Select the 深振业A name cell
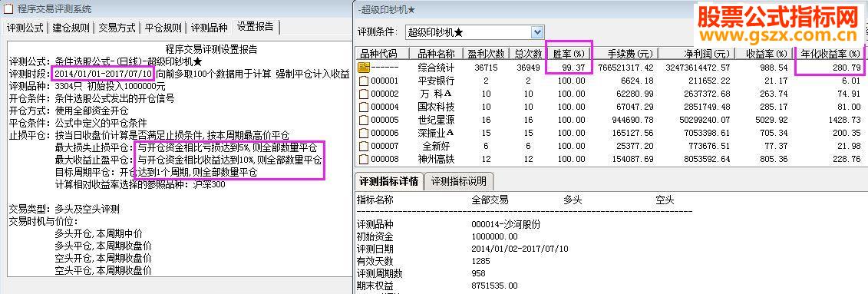Screen dimensions: 868x294 pyautogui.click(x=435, y=133)
